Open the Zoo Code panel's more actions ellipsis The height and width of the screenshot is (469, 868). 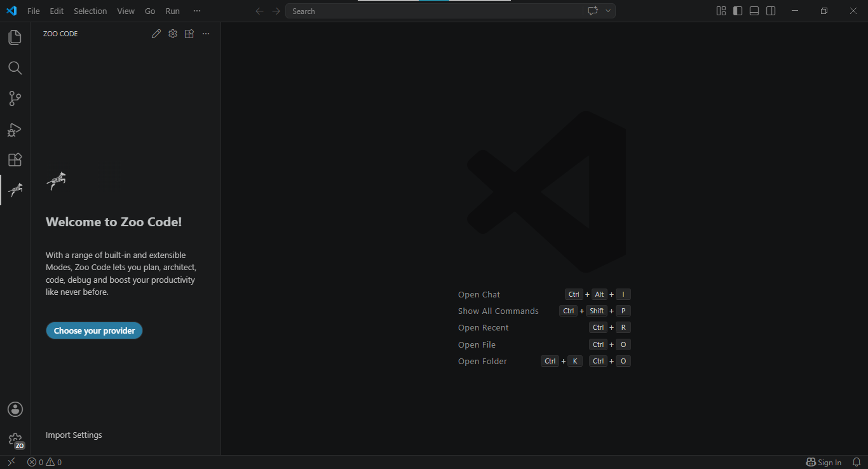click(x=206, y=34)
